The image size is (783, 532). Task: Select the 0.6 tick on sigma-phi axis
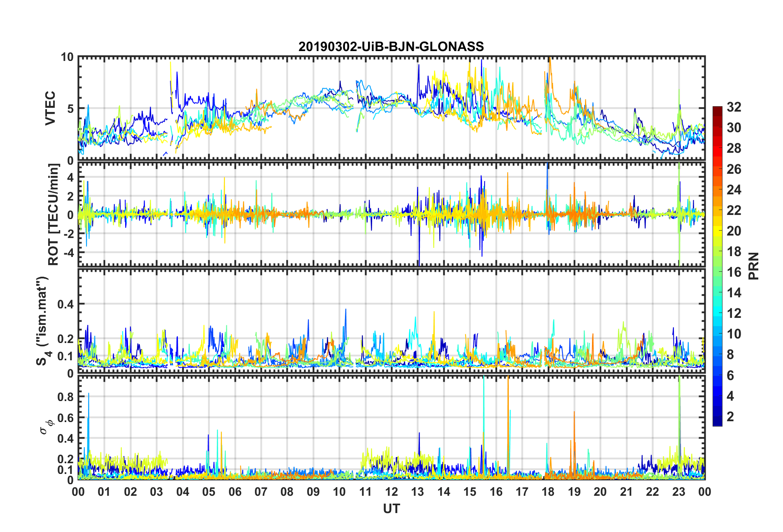65,418
